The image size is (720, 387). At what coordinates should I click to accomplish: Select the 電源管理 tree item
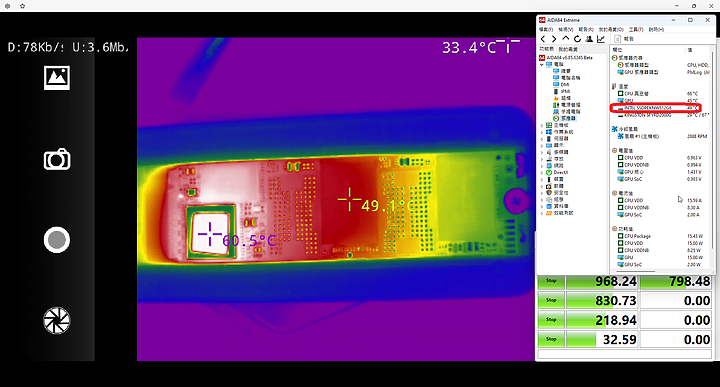[567, 105]
